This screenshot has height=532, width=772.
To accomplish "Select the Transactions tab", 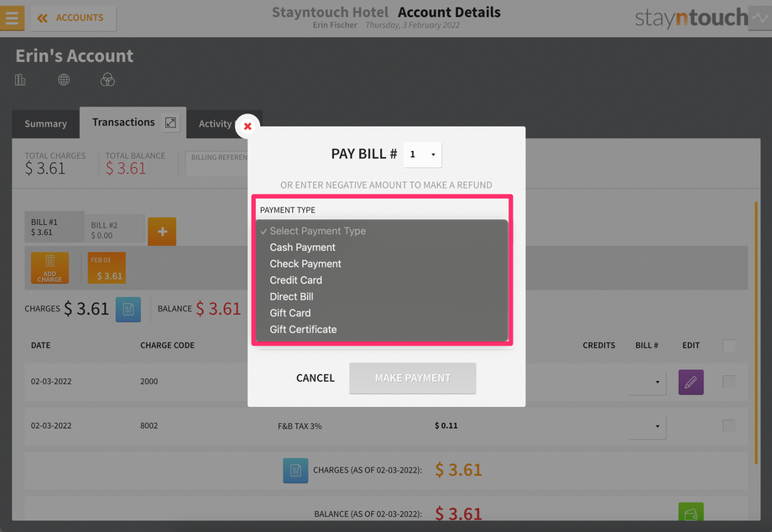I will coord(123,122).
